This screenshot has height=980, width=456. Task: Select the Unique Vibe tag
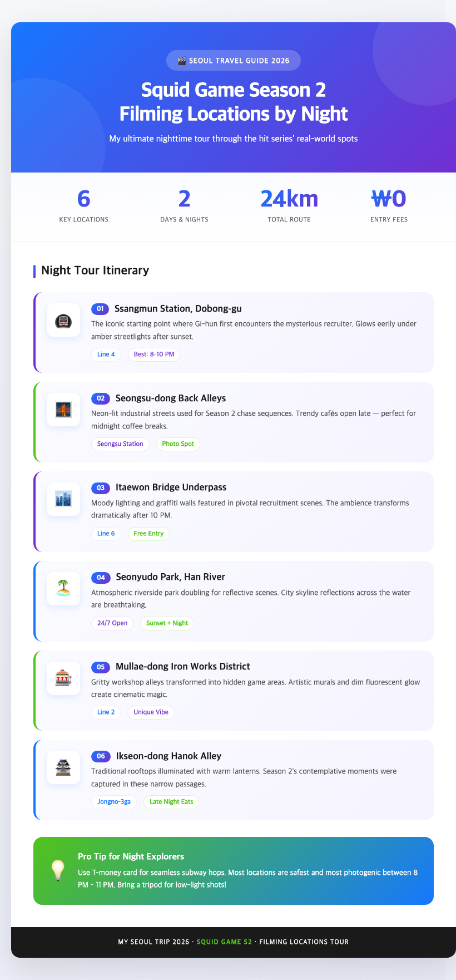(x=151, y=712)
